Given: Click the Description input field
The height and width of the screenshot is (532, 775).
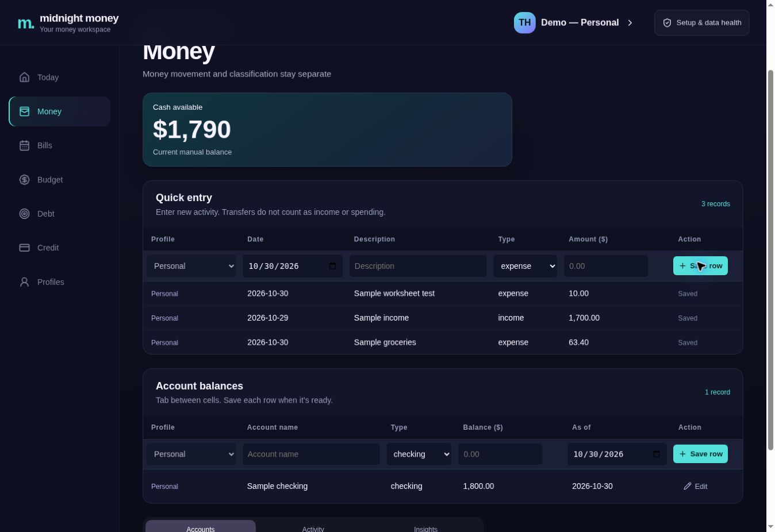Looking at the screenshot, I should tap(418, 266).
